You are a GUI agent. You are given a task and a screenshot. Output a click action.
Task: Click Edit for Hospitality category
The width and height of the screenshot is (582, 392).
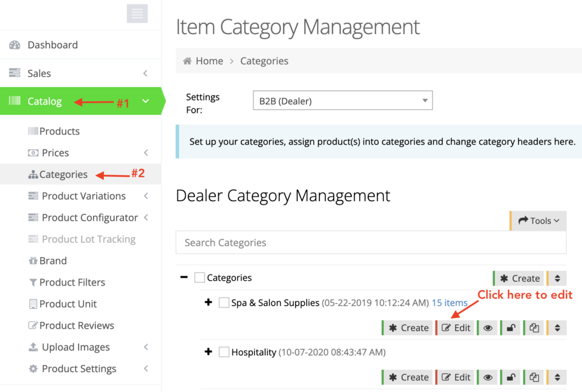pyautogui.click(x=455, y=377)
